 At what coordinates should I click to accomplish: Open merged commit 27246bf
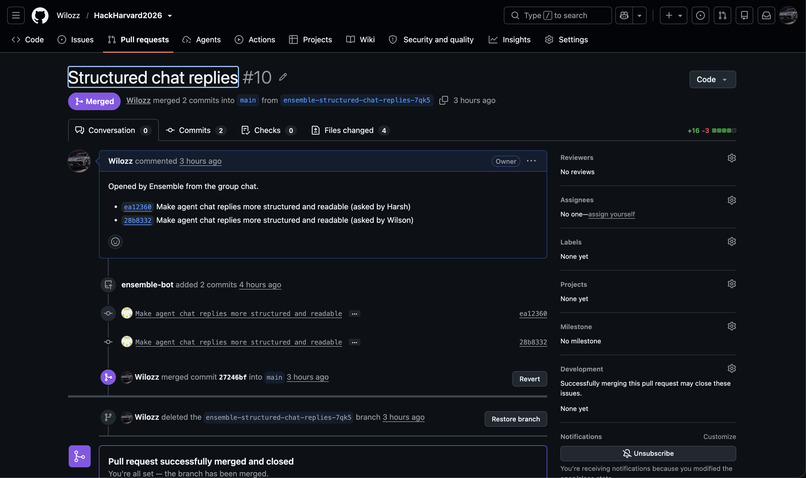[232, 377]
